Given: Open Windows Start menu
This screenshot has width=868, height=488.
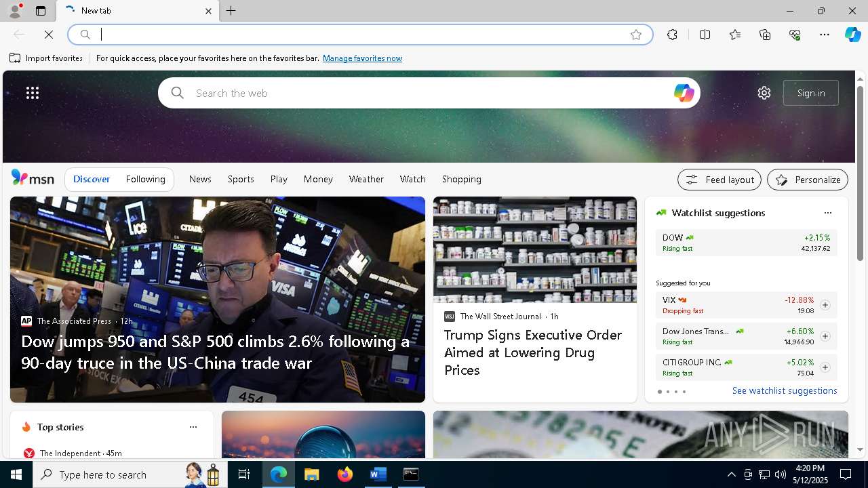Looking at the screenshot, I should pos(16,474).
